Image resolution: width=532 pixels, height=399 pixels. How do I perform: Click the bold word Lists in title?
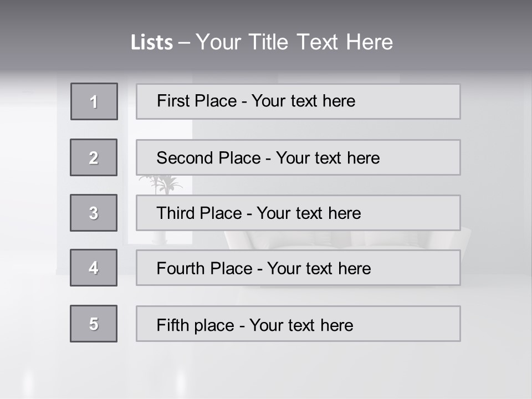(x=152, y=43)
